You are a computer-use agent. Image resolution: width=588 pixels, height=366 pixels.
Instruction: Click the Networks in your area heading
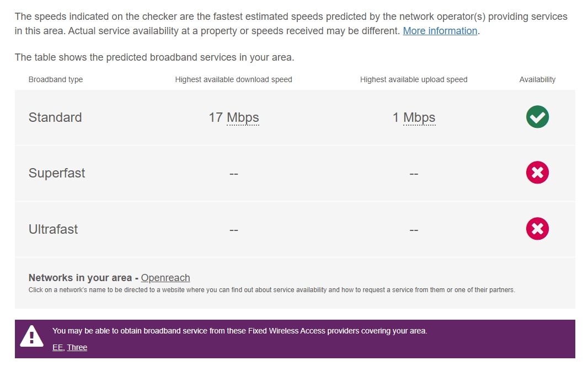[x=80, y=278]
